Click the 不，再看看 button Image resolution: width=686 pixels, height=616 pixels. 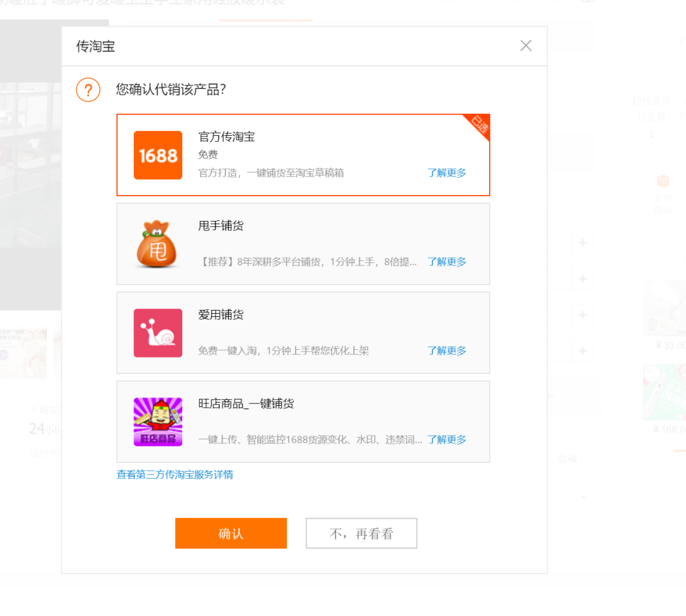pos(361,533)
